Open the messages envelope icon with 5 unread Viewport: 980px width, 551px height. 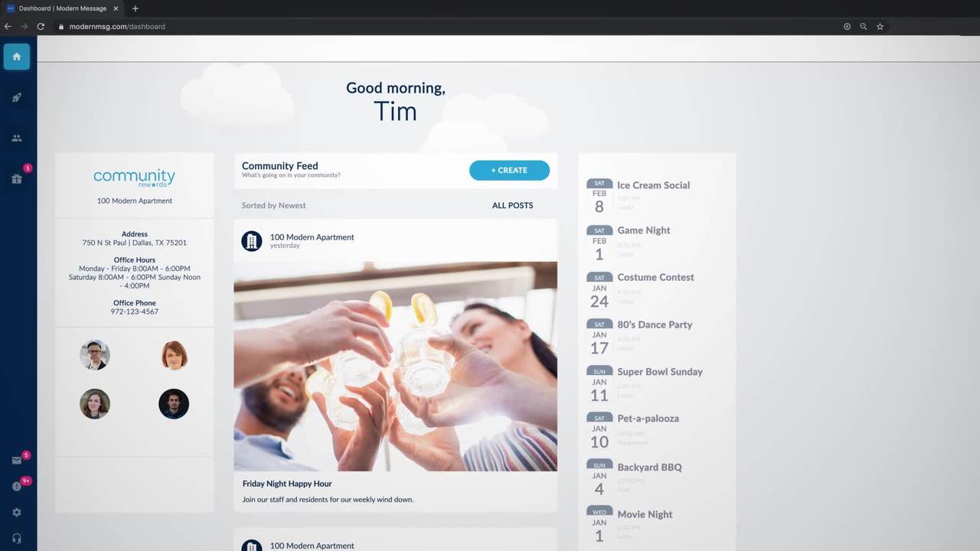pos(16,460)
